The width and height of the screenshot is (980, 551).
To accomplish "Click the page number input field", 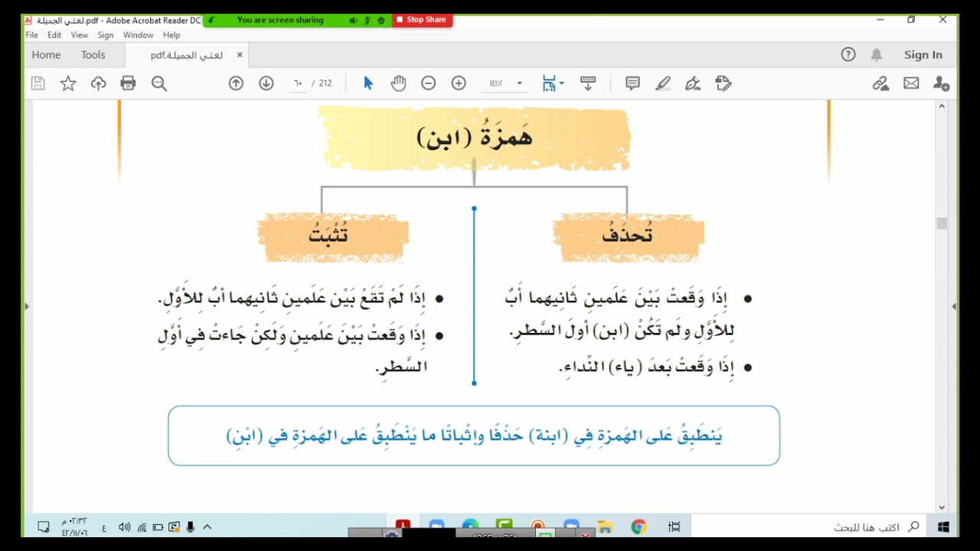I will 299,83.
